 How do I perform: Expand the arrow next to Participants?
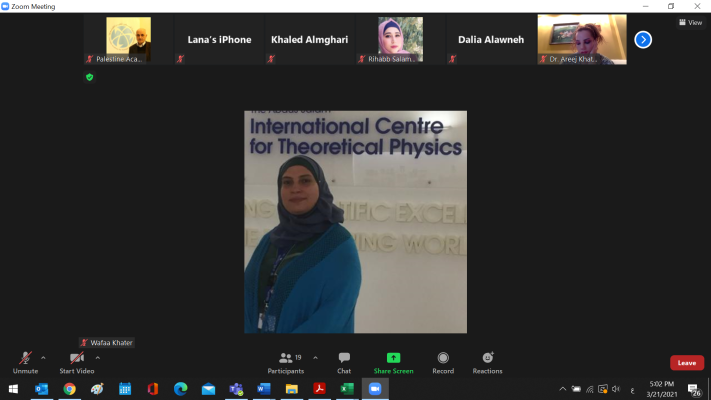(315, 357)
